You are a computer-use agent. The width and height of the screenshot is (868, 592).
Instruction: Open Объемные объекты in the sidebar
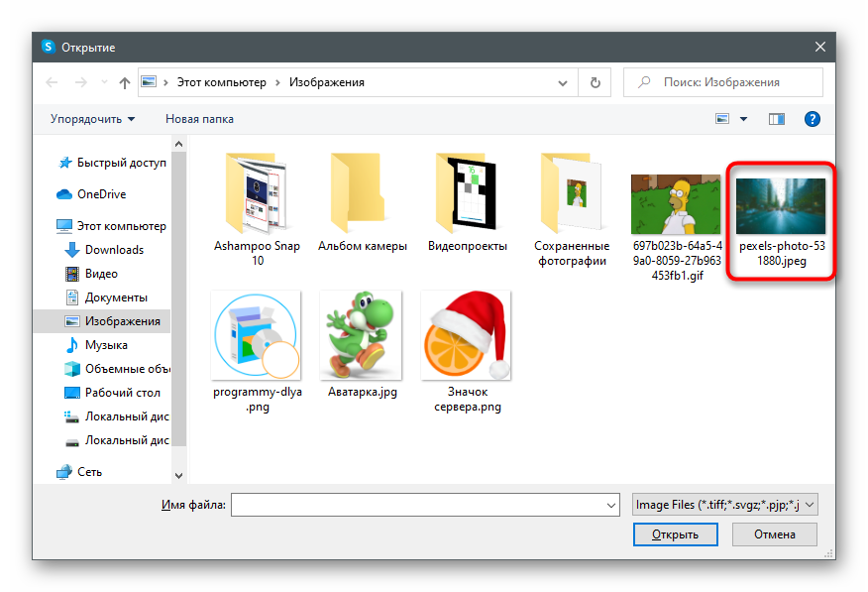point(117,369)
